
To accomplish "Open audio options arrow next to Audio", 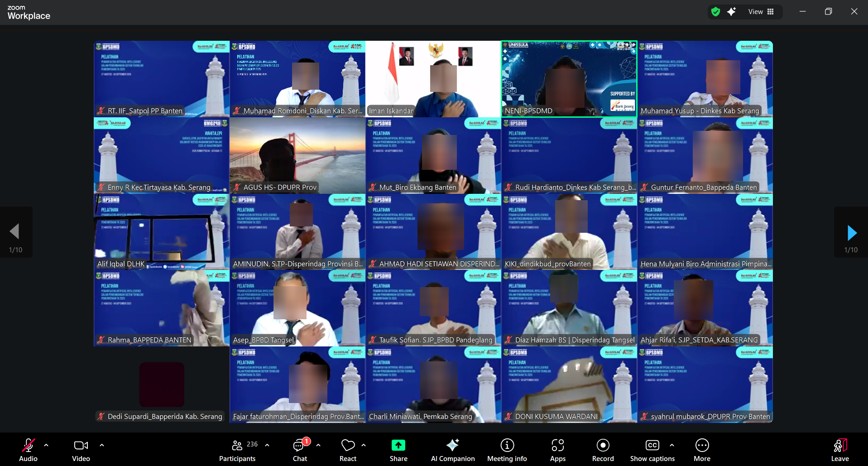I will (x=46, y=445).
